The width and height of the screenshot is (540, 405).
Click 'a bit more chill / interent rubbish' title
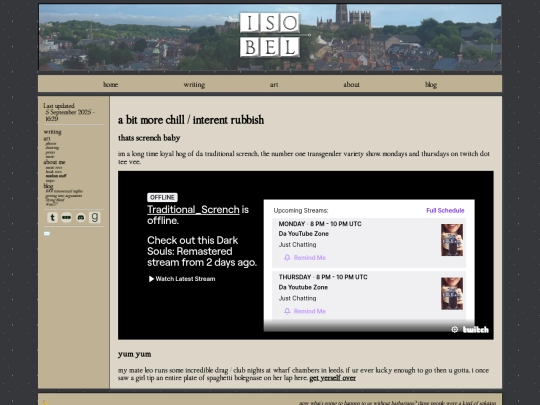(x=191, y=120)
